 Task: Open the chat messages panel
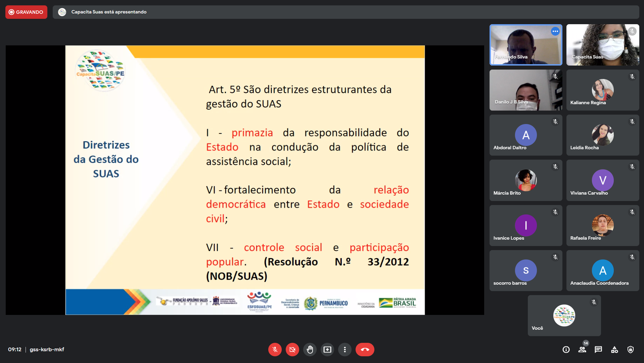coord(598,350)
